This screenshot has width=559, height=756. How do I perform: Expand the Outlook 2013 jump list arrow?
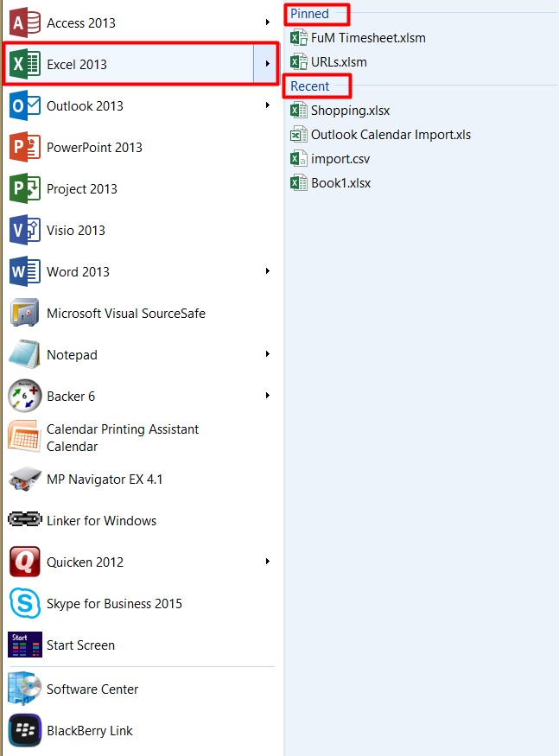(267, 105)
